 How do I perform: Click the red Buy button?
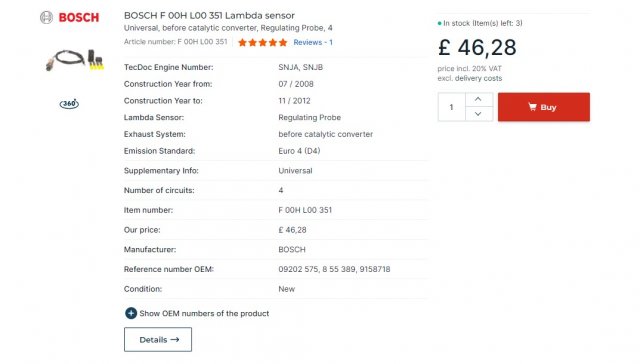pyautogui.click(x=544, y=107)
